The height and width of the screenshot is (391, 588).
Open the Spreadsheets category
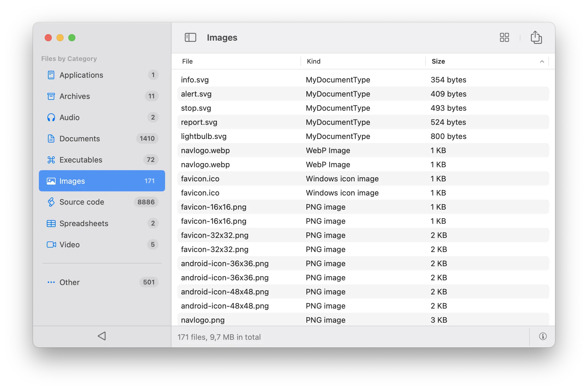84,223
